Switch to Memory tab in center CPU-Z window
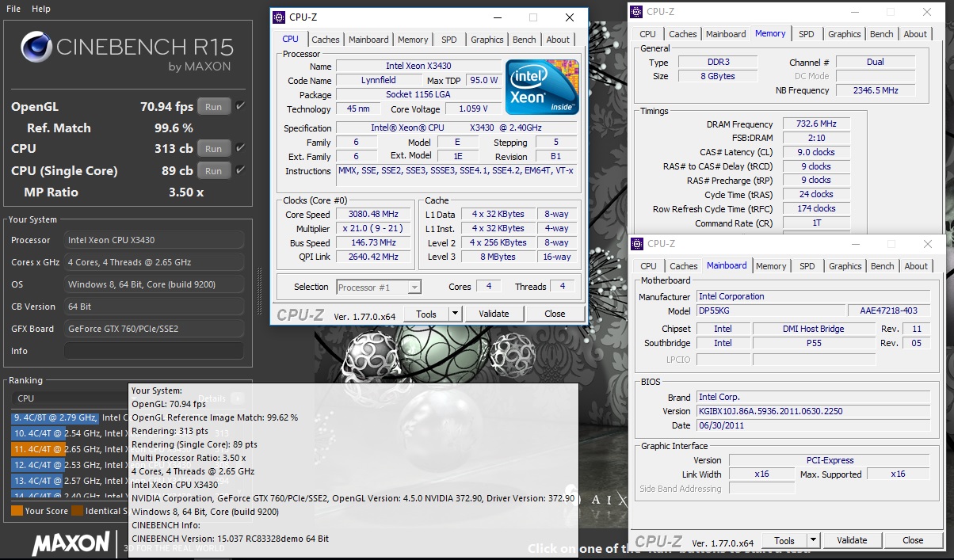This screenshot has height=560, width=954. click(x=413, y=40)
